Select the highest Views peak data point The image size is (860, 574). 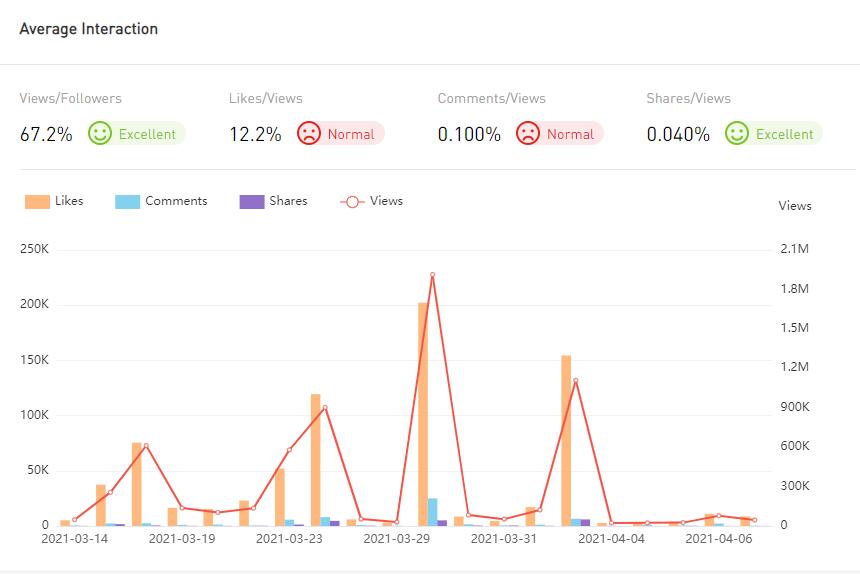coord(432,275)
